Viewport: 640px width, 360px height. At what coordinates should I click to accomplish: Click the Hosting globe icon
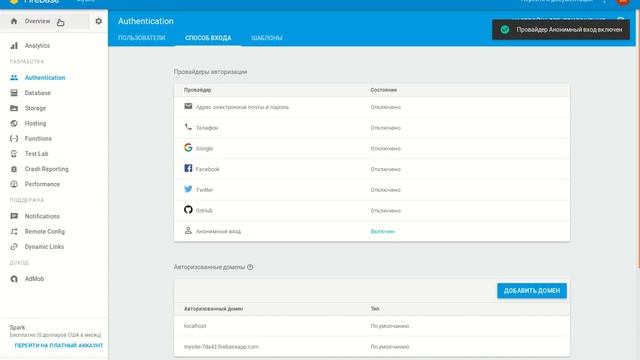[14, 123]
